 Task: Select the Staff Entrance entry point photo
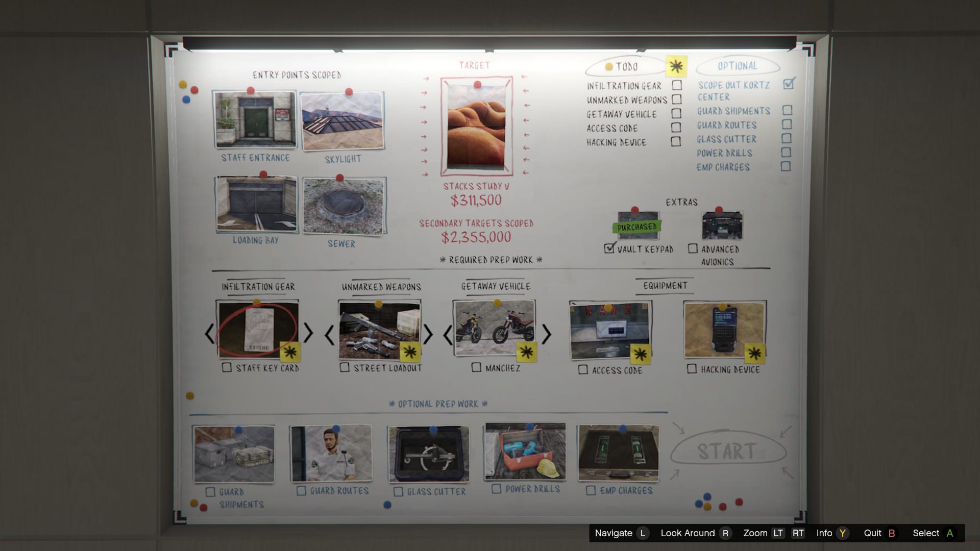pyautogui.click(x=255, y=119)
